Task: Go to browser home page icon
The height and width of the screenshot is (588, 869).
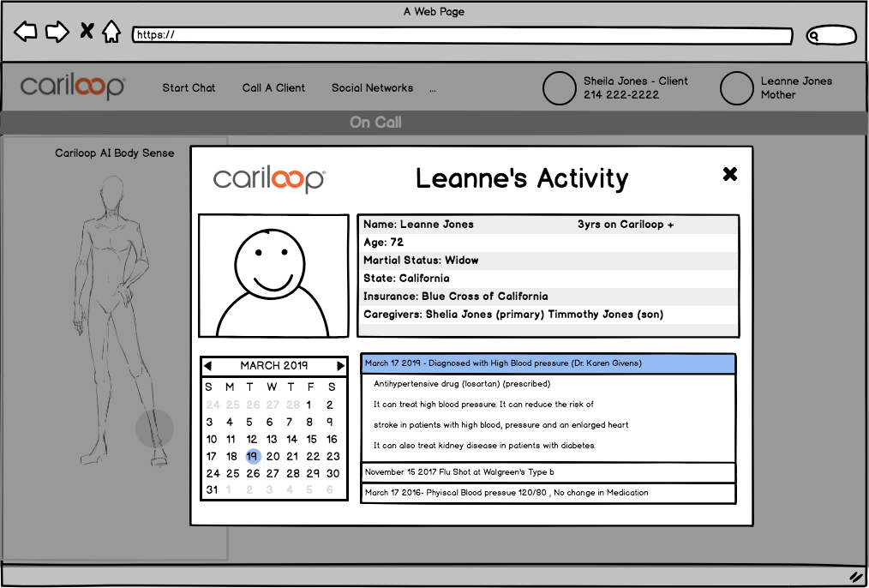Action: pos(111,33)
